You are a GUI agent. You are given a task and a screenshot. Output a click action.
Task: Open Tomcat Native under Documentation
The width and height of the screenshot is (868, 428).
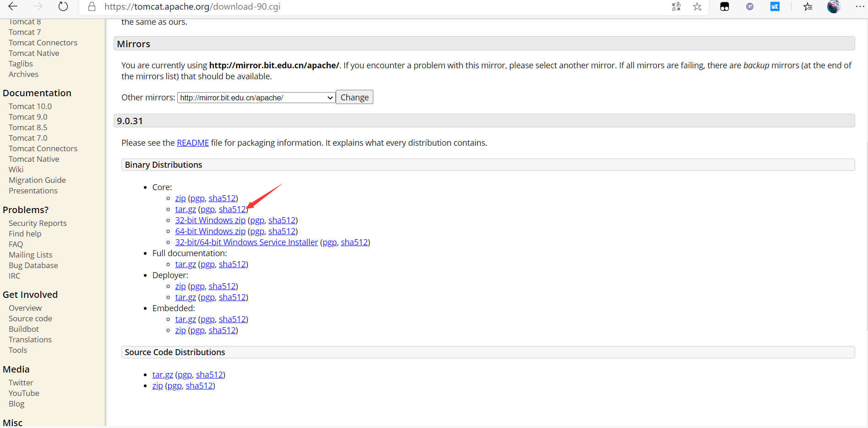tap(34, 159)
